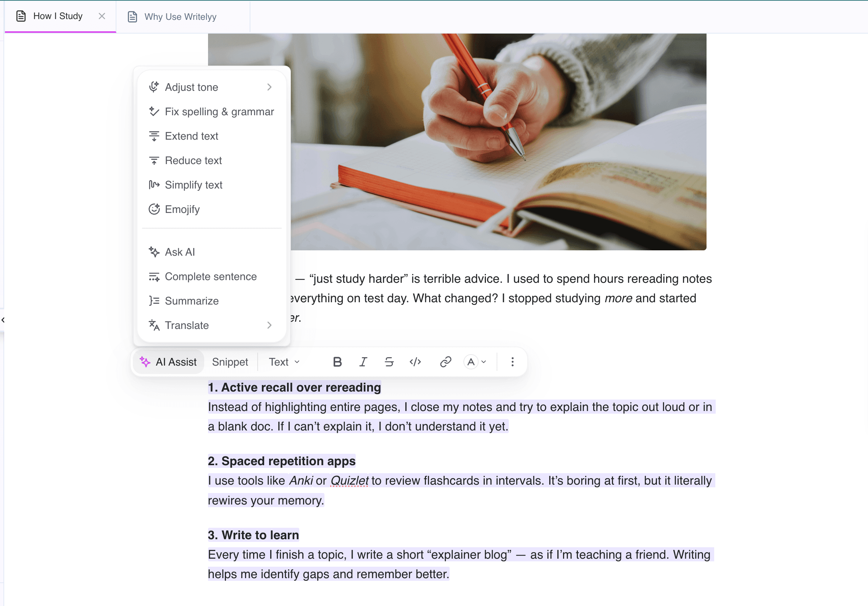
Task: Click the handwriting notebook image
Action: pos(498,142)
